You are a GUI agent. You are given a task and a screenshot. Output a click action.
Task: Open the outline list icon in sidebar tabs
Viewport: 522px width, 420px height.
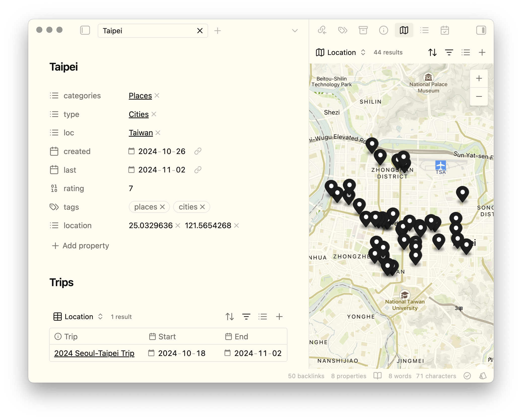pyautogui.click(x=424, y=30)
